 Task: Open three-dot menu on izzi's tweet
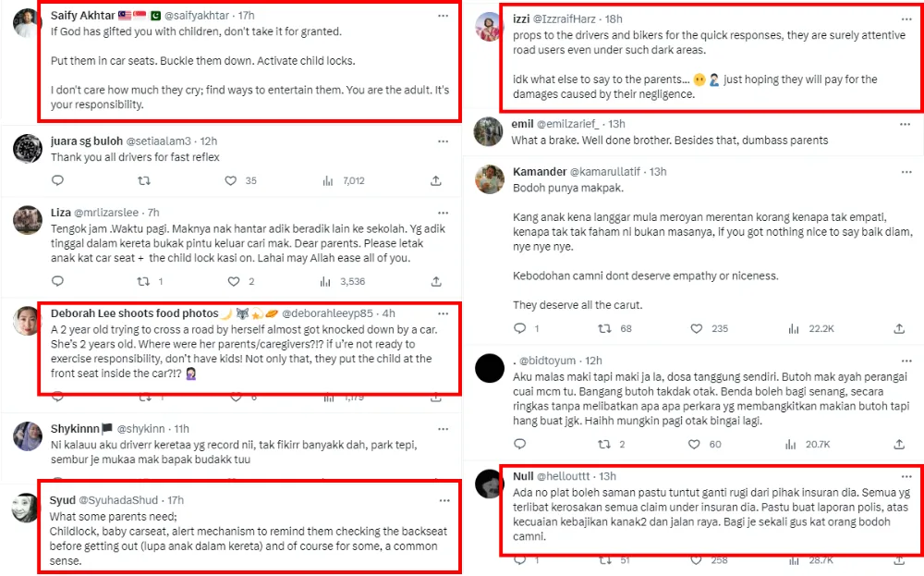906,17
